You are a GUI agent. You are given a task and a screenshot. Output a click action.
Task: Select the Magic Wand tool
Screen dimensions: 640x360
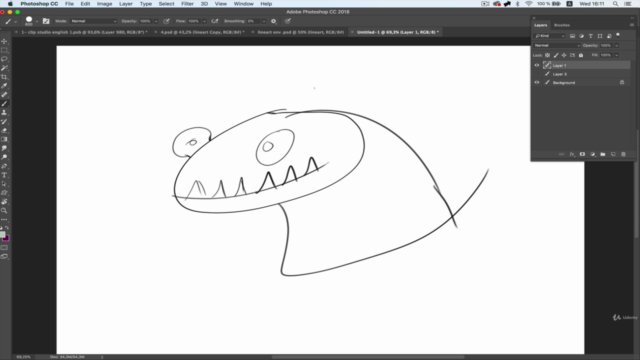pyautogui.click(x=4, y=68)
